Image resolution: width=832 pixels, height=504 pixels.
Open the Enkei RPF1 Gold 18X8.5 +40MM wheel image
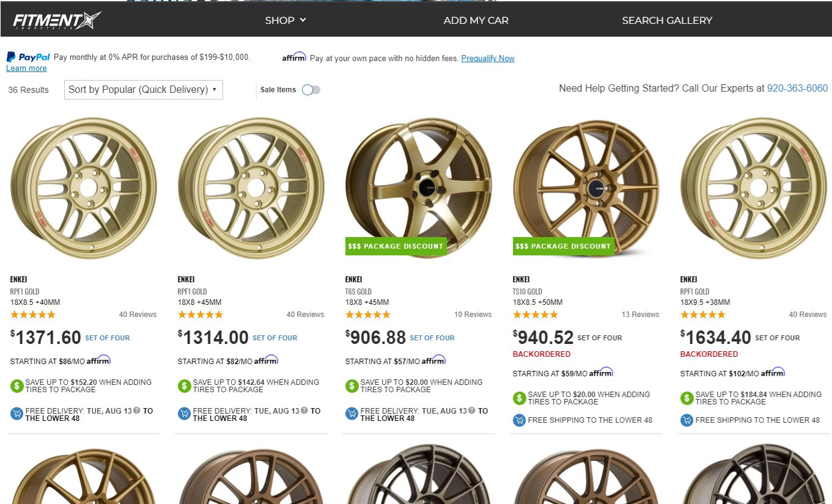84,188
